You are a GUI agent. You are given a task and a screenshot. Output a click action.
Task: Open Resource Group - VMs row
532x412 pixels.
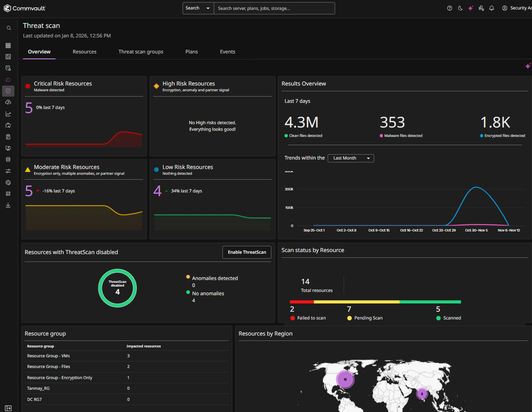click(126, 356)
